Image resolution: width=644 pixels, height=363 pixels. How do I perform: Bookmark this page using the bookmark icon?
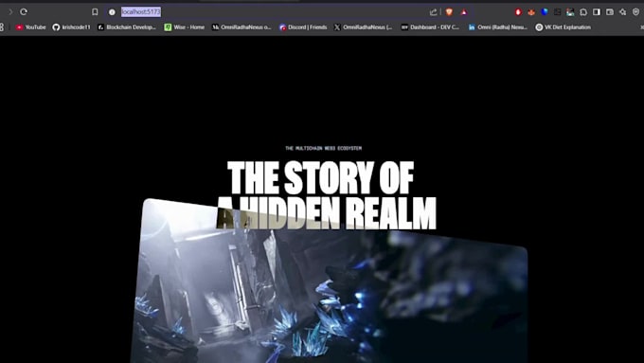(95, 12)
